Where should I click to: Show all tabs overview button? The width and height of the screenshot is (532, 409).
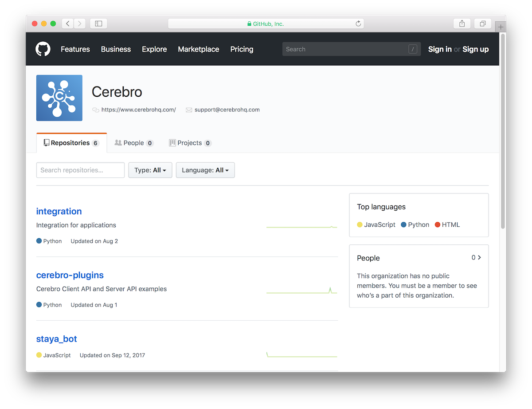pyautogui.click(x=482, y=24)
